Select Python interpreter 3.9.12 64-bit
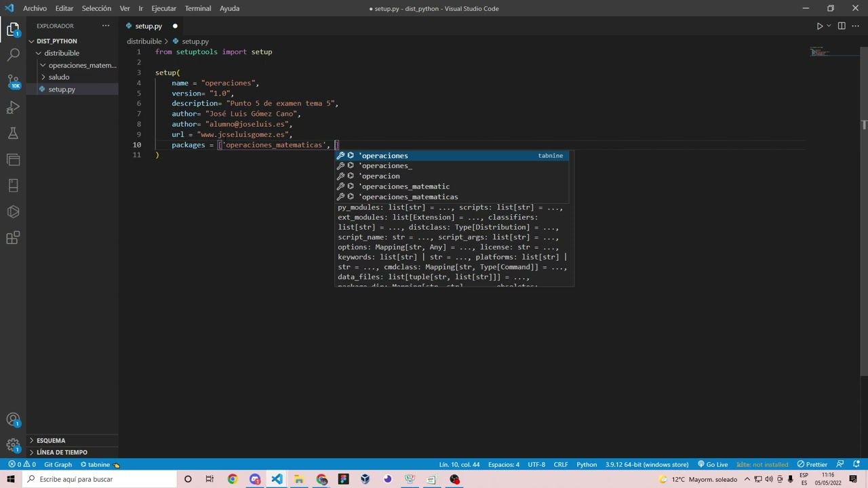This screenshot has height=488, width=868. coord(647,464)
